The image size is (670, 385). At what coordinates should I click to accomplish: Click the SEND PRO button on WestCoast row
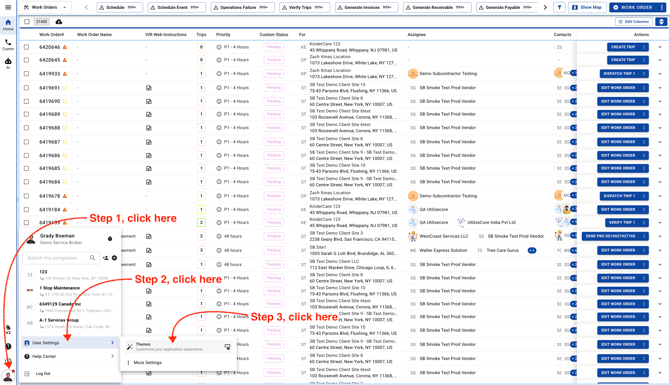coord(615,236)
